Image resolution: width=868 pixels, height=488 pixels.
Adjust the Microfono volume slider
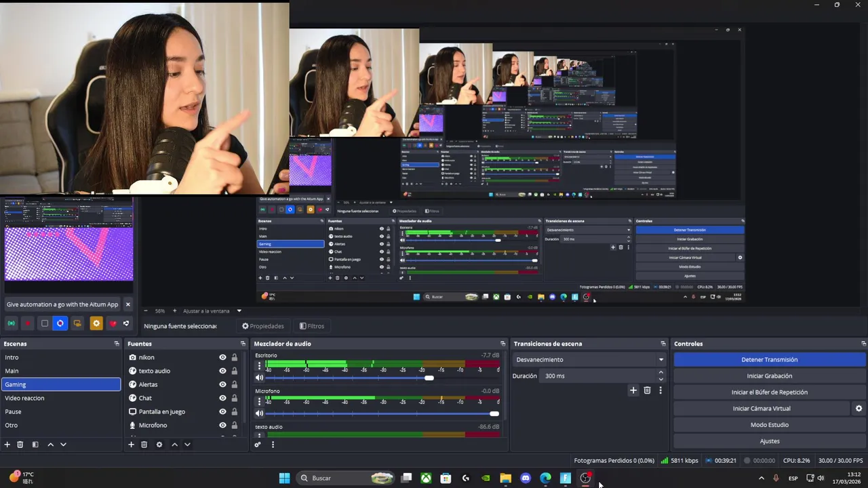(x=383, y=413)
